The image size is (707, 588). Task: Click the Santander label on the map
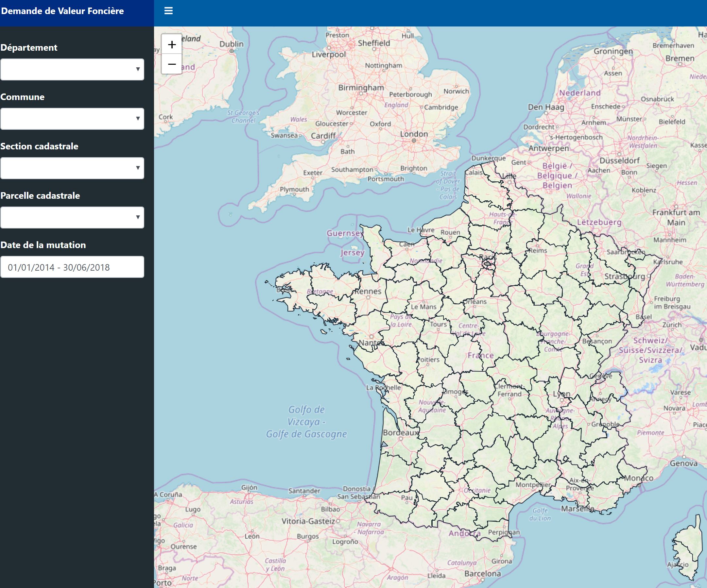304,491
